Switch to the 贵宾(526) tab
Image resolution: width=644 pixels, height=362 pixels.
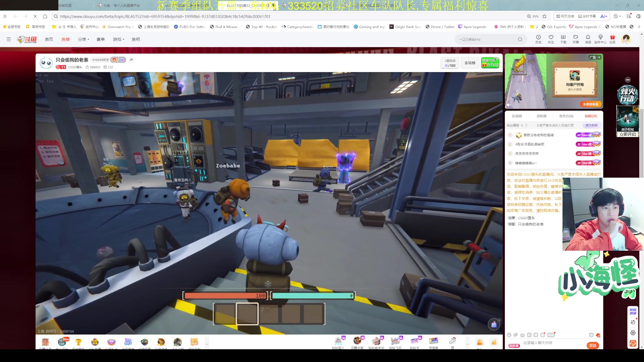[x=566, y=116]
